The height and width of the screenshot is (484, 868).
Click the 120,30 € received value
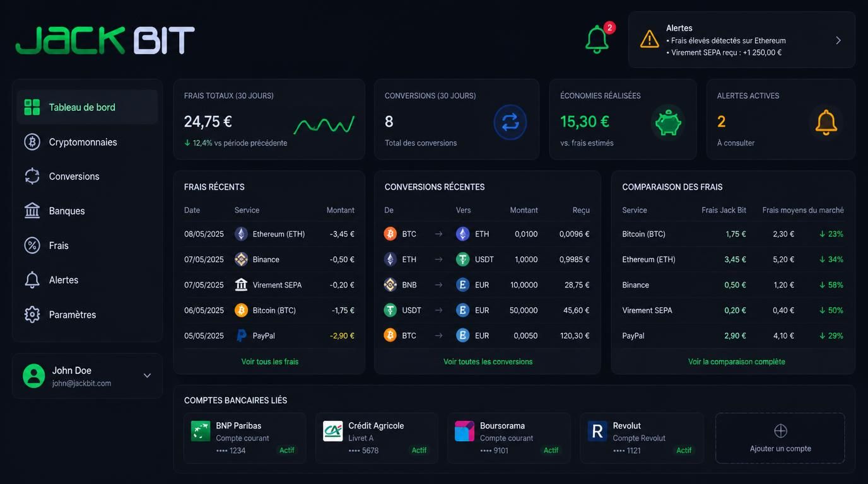coord(575,336)
